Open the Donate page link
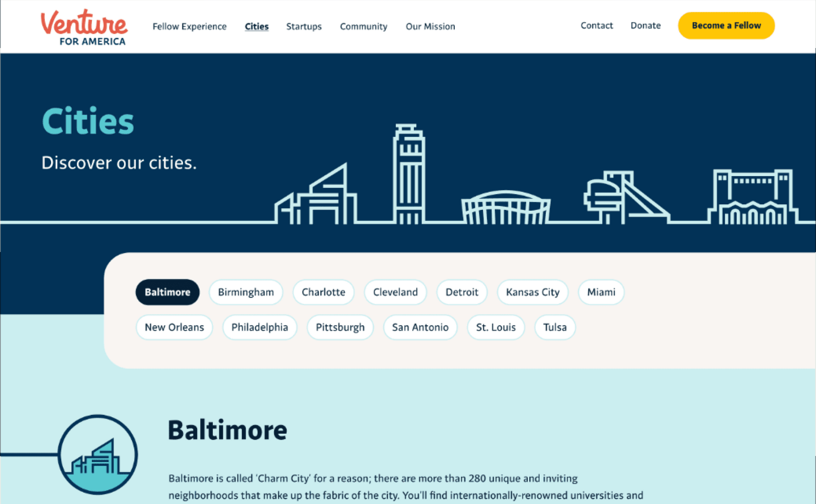The height and width of the screenshot is (504, 816). (x=646, y=25)
